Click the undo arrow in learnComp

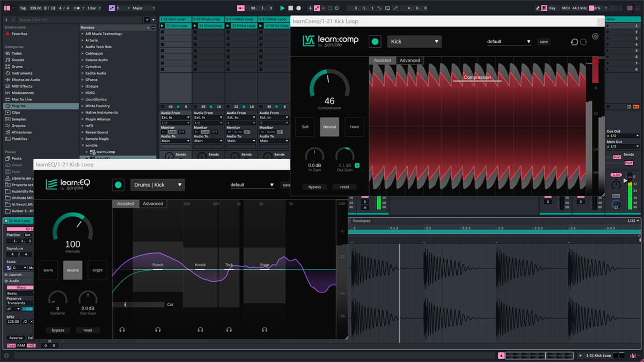574,42
